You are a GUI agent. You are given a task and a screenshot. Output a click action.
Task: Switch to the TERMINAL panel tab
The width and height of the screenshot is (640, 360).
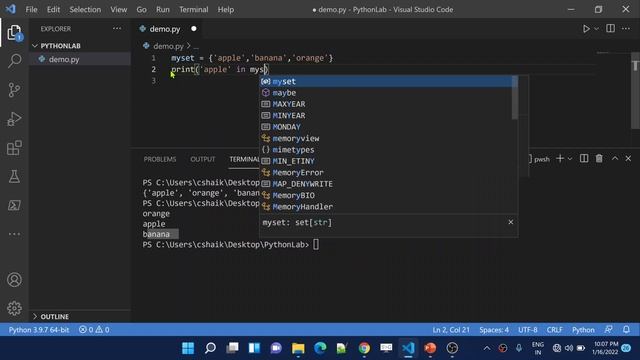244,159
